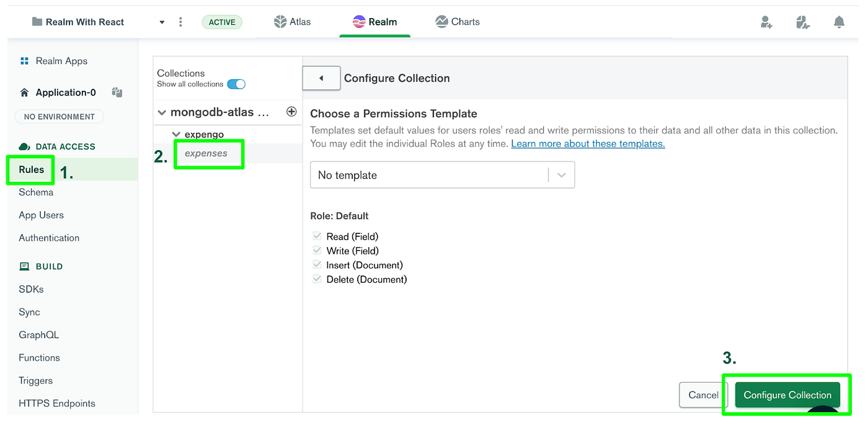Collapse the expengo database tree

point(176,134)
